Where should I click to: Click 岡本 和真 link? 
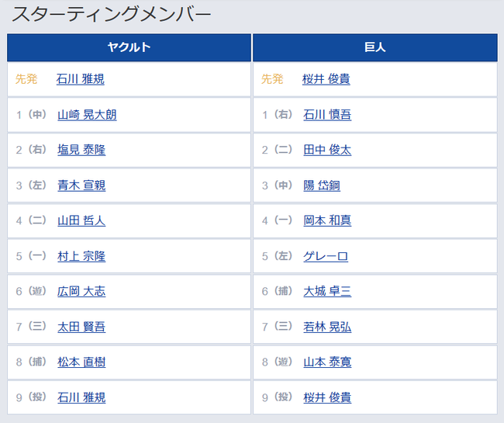pos(327,220)
